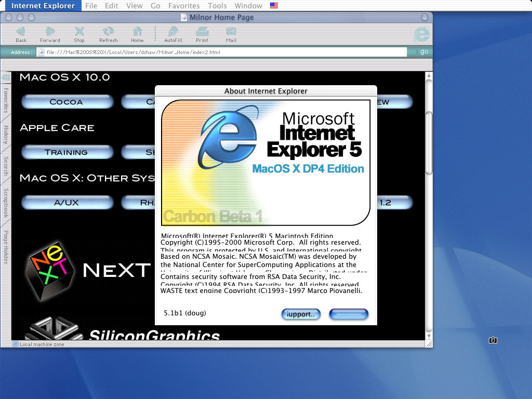This screenshot has width=532, height=399.
Task: Click the toolbar separator drag handle before AutoFill
Action: [155, 33]
